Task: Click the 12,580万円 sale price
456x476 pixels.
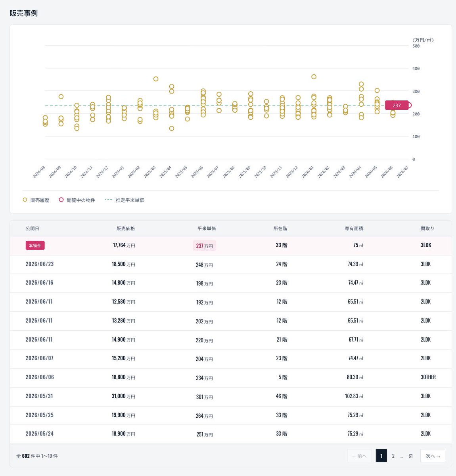Action: click(x=123, y=302)
